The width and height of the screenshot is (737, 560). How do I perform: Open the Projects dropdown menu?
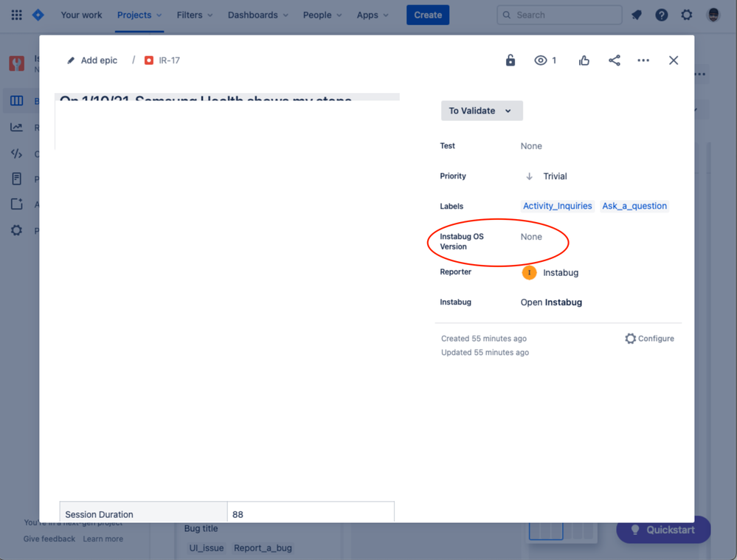[139, 15]
